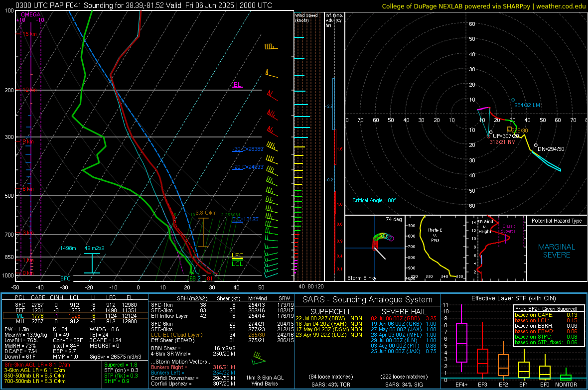Image resolution: width=588 pixels, height=390 pixels.
Task: Click the Wind Speed (knots) panel header
Action: point(306,17)
